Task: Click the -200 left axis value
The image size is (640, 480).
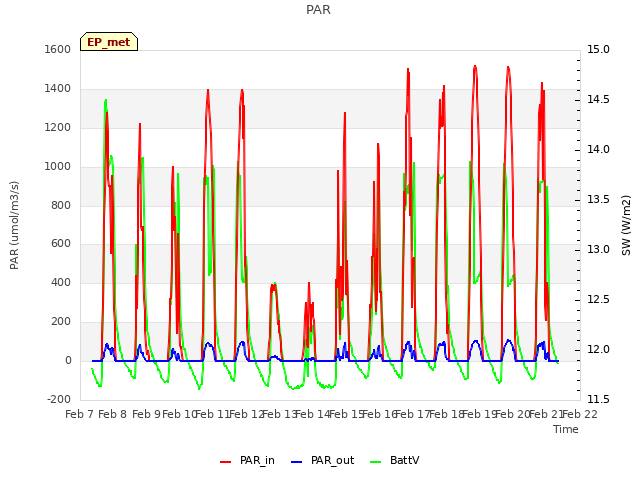Action: tap(59, 400)
